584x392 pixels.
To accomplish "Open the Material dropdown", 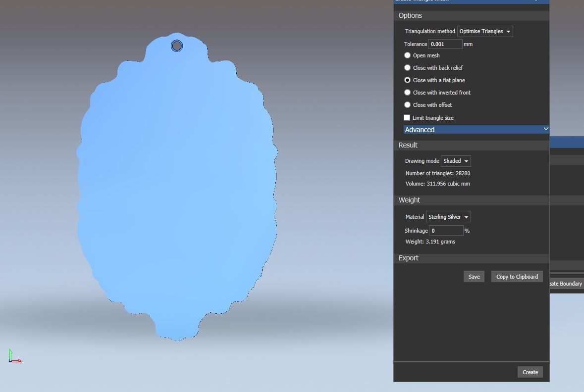I will (x=448, y=217).
